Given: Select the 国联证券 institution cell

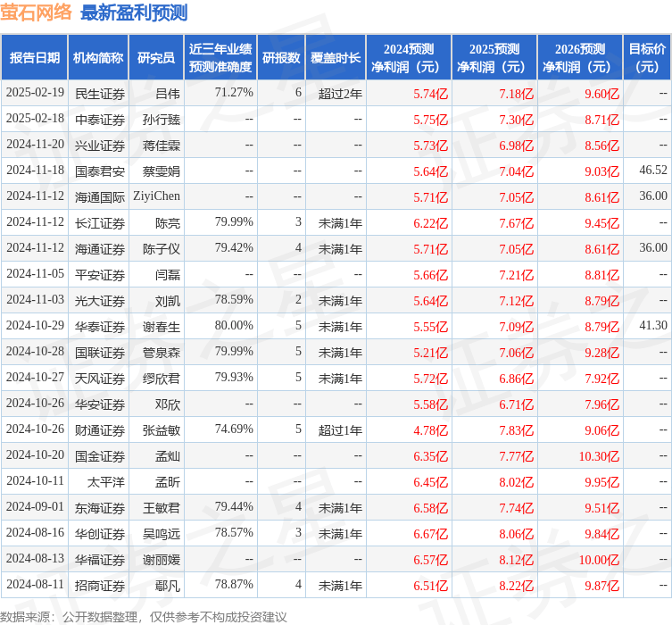Looking at the screenshot, I should pos(100,353).
